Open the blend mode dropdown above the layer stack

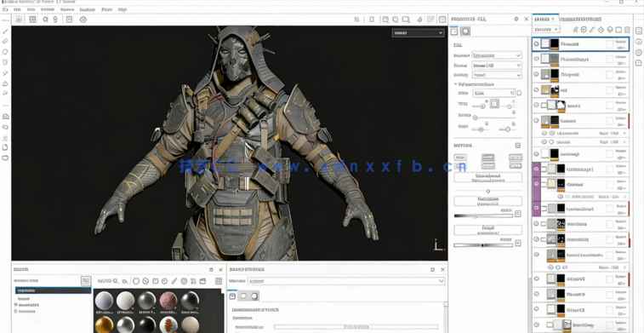546,30
